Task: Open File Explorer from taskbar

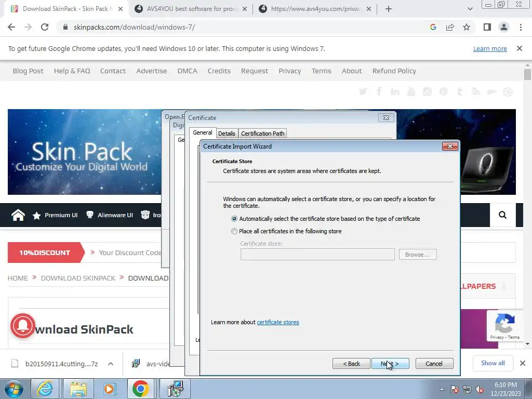Action: [x=78, y=389]
